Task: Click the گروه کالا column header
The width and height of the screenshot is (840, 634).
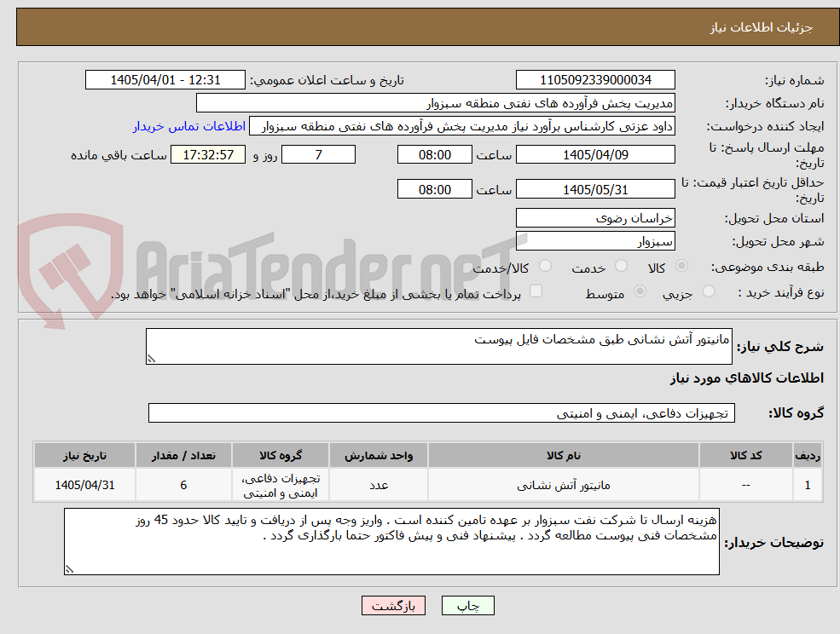Action: click(x=281, y=456)
